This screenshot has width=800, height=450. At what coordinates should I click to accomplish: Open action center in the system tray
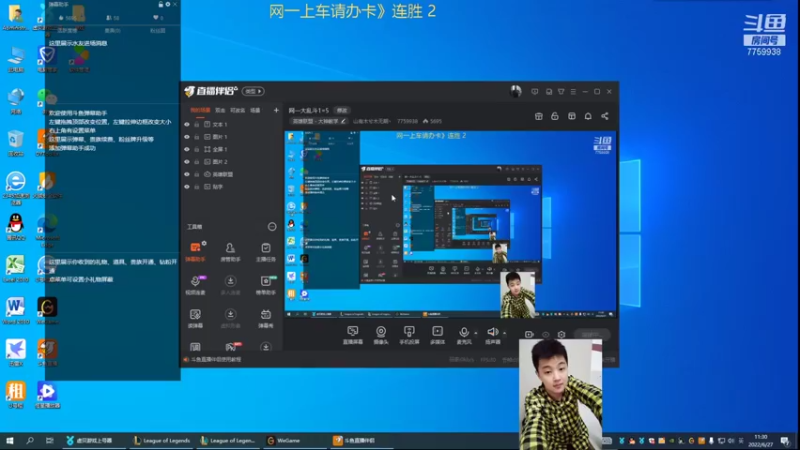785,441
